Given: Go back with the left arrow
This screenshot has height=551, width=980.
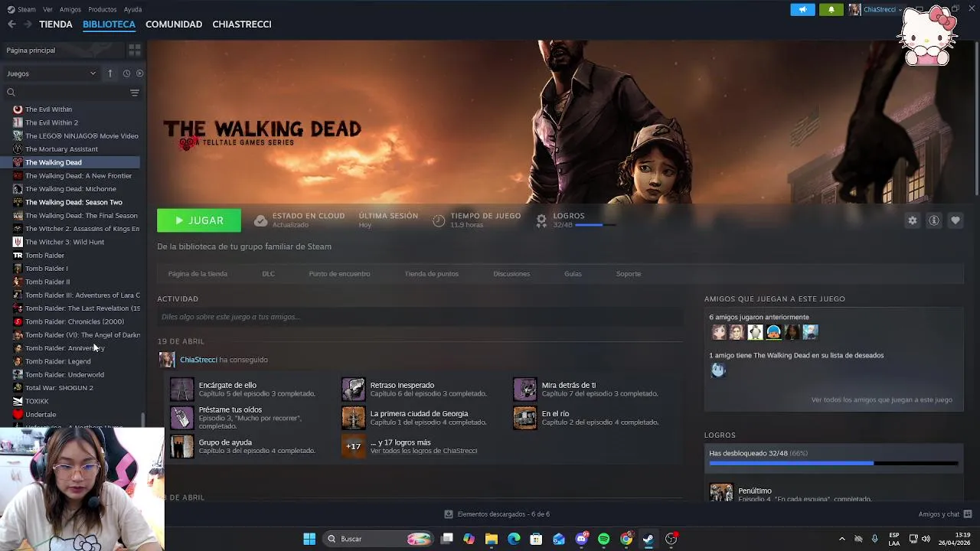Looking at the screenshot, I should [11, 24].
